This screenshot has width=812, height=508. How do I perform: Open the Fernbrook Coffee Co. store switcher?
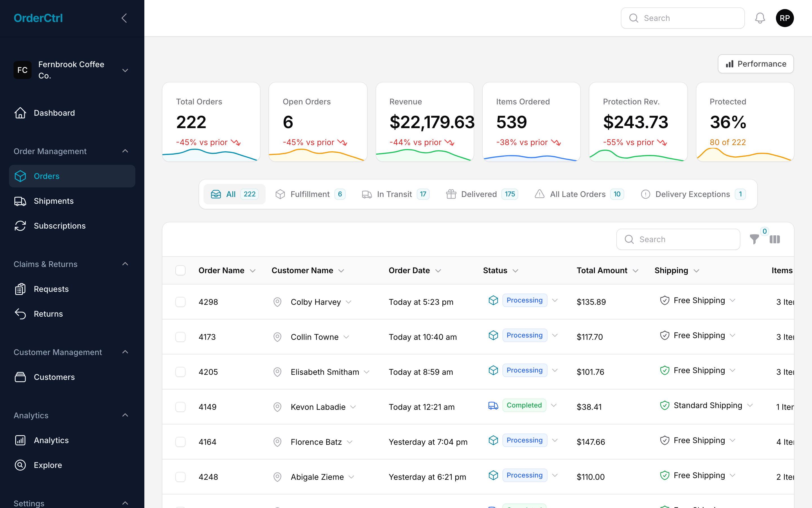tap(72, 70)
